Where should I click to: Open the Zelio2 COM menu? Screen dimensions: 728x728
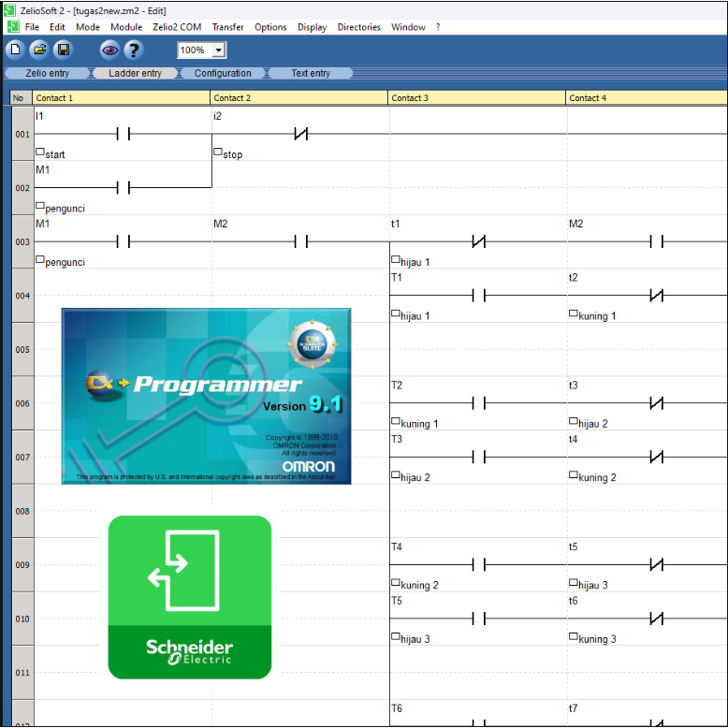tap(177, 27)
